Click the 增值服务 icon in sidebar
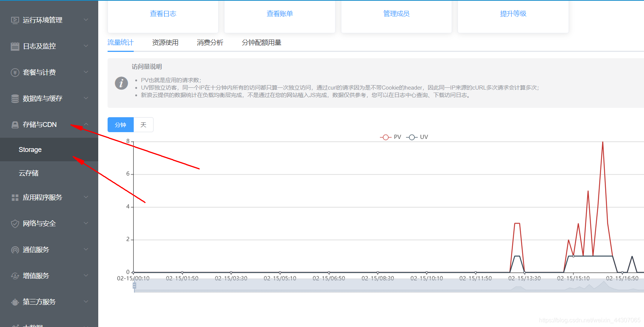 coord(15,276)
